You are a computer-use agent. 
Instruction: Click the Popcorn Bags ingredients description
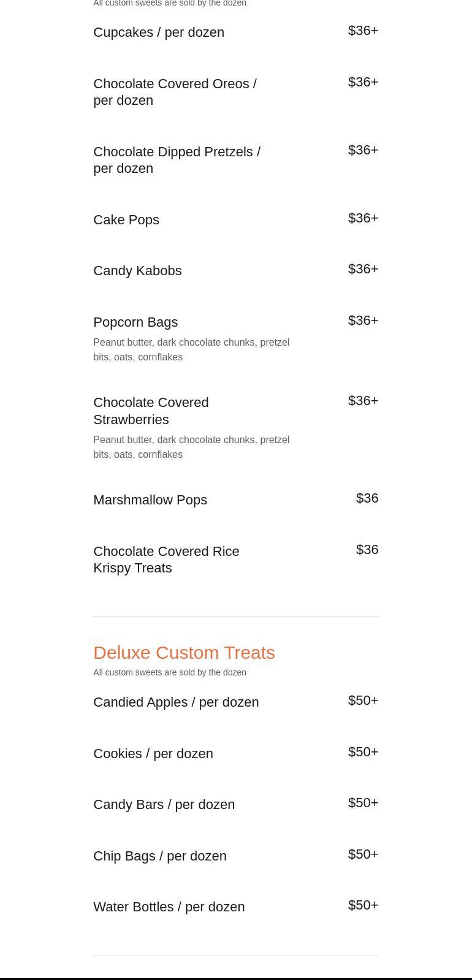pos(191,350)
